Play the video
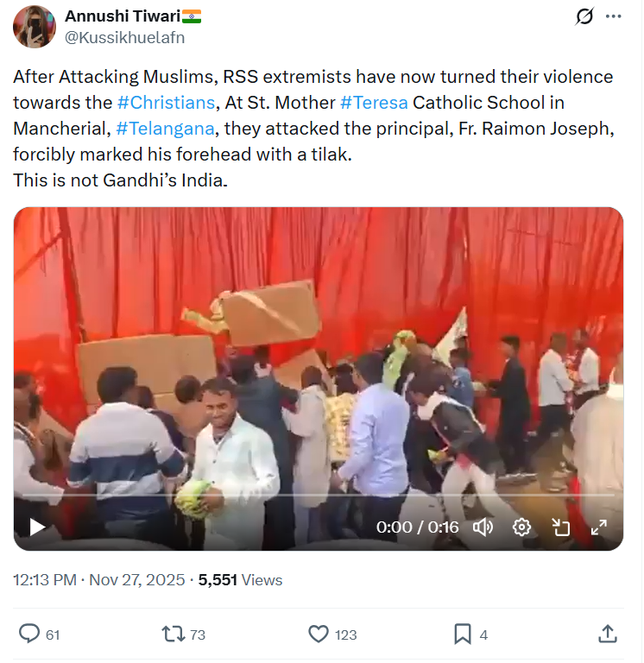 click(x=37, y=527)
